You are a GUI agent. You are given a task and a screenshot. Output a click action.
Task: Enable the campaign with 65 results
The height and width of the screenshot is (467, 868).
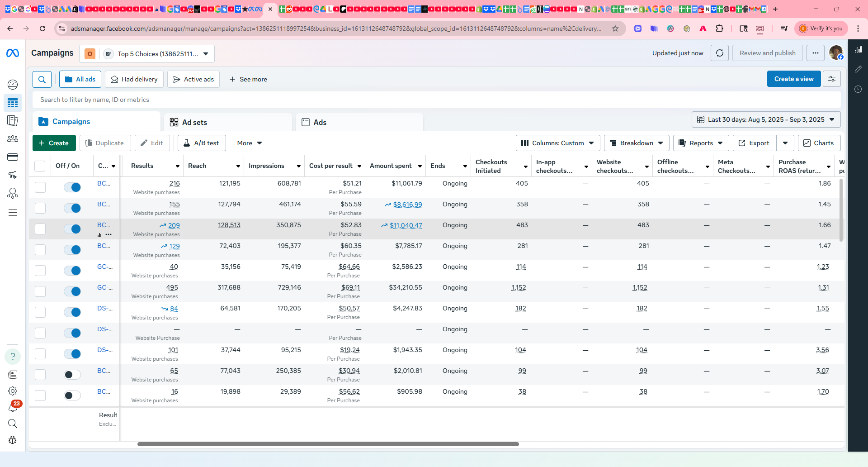click(72, 375)
